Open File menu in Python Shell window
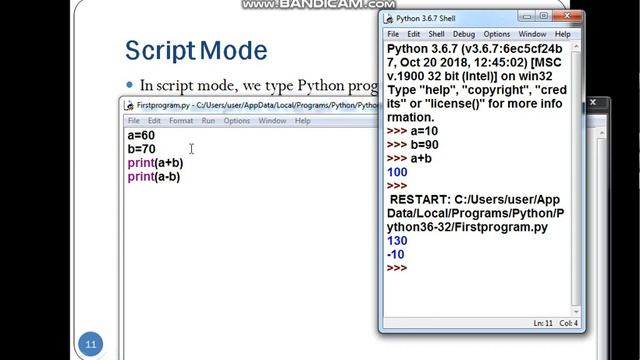Viewport: 640px width, 360px height. tap(393, 34)
